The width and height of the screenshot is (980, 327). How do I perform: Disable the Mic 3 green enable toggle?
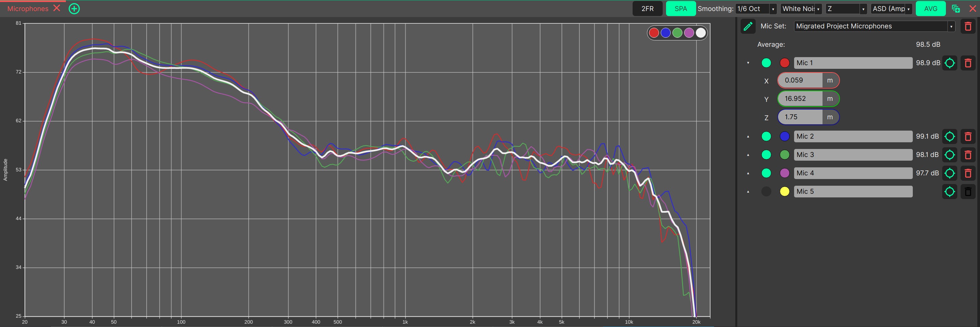(766, 155)
